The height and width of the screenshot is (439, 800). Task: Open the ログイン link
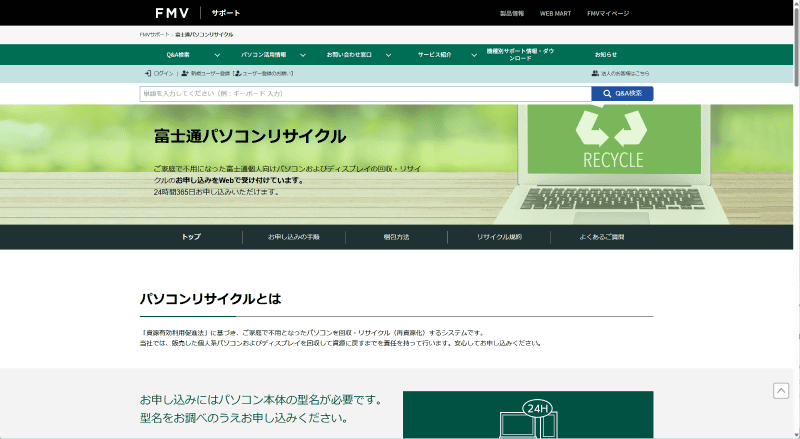[x=163, y=74]
